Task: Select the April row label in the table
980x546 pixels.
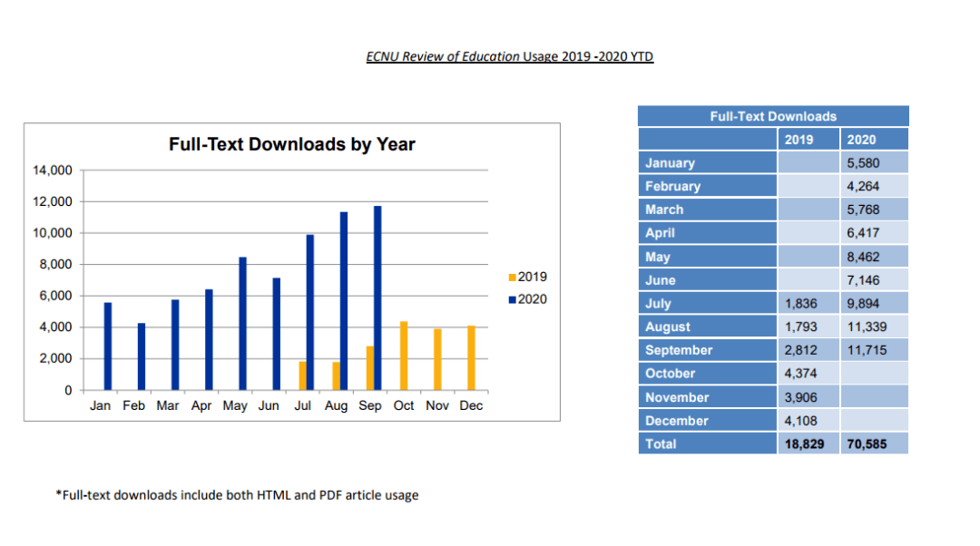Action: click(660, 233)
